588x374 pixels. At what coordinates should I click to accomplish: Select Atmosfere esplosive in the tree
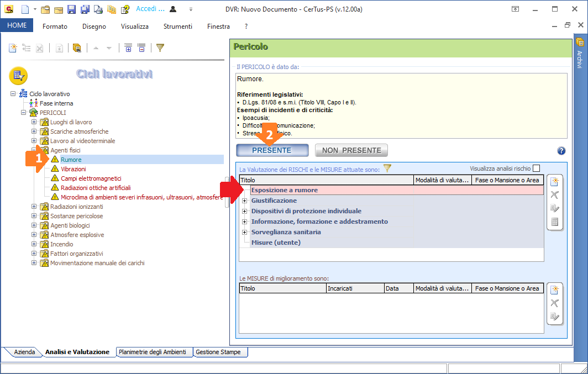tap(77, 235)
